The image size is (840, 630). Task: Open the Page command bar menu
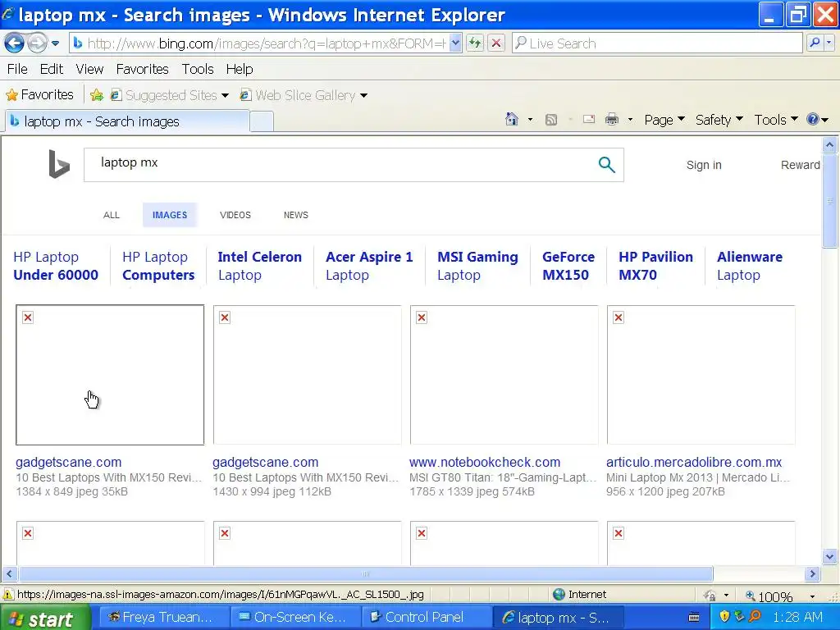pyautogui.click(x=664, y=120)
